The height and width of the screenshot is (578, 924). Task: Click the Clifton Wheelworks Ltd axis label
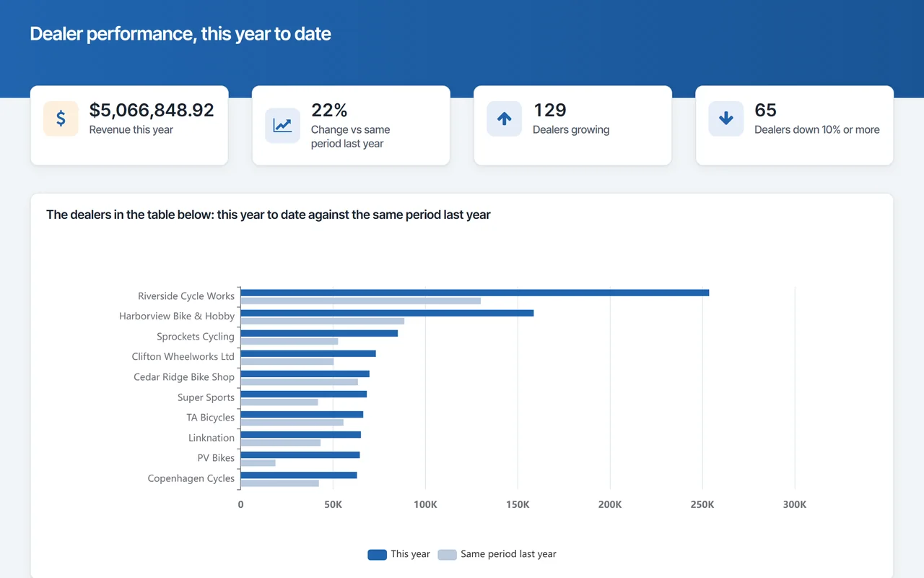tap(183, 357)
